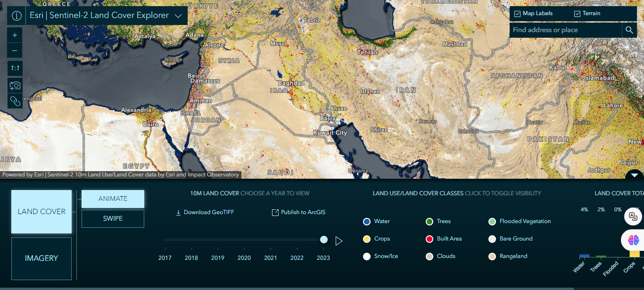Take a map screenshot with camera icon
The width and height of the screenshot is (644, 290).
pyautogui.click(x=15, y=85)
